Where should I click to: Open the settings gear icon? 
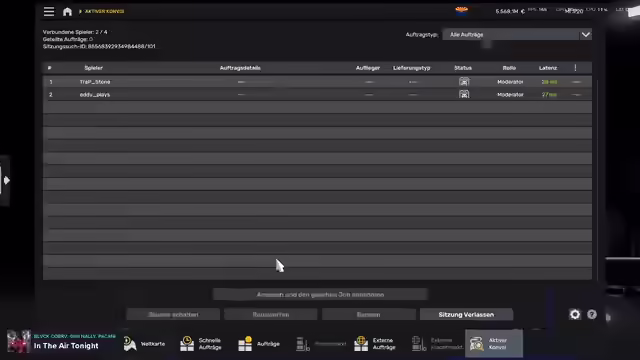(x=575, y=314)
